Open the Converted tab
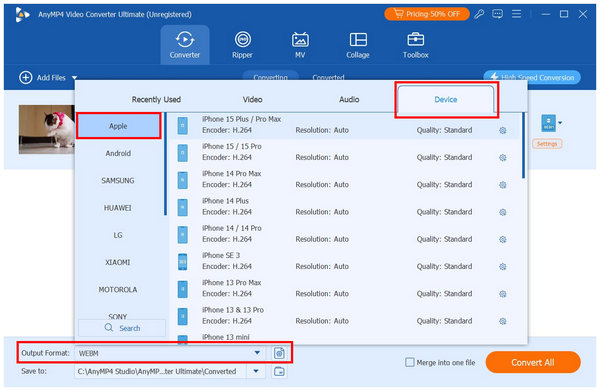 coord(328,77)
